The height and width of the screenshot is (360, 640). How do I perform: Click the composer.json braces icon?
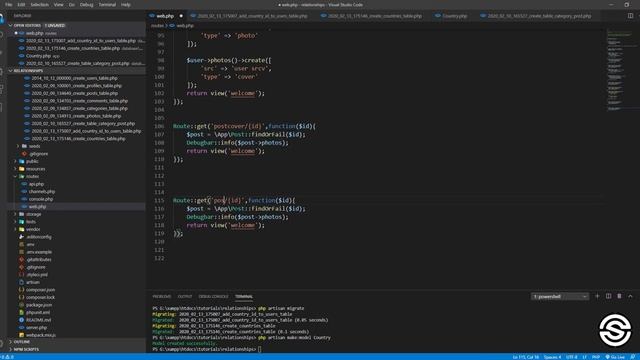coord(22,290)
